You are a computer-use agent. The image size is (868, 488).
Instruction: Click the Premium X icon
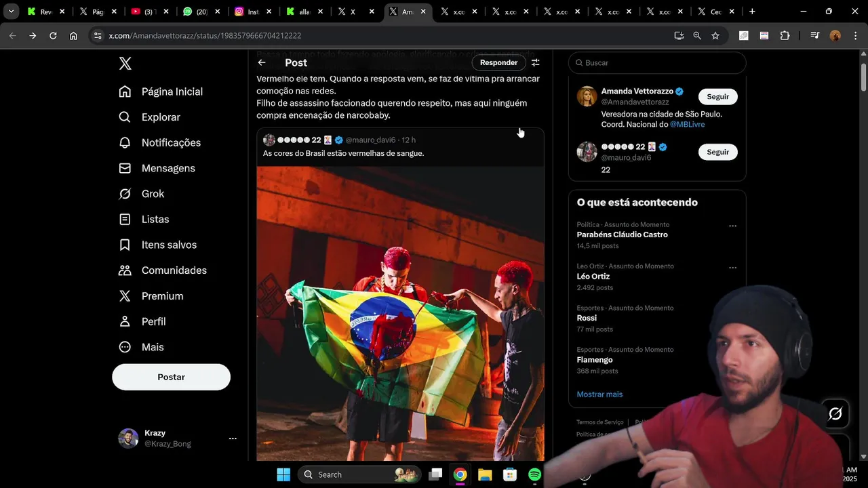click(125, 296)
